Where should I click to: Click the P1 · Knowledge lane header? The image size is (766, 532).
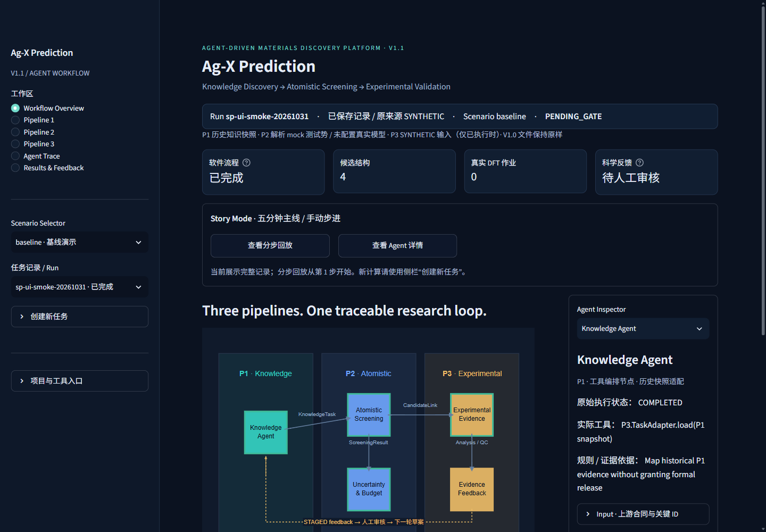coord(265,373)
